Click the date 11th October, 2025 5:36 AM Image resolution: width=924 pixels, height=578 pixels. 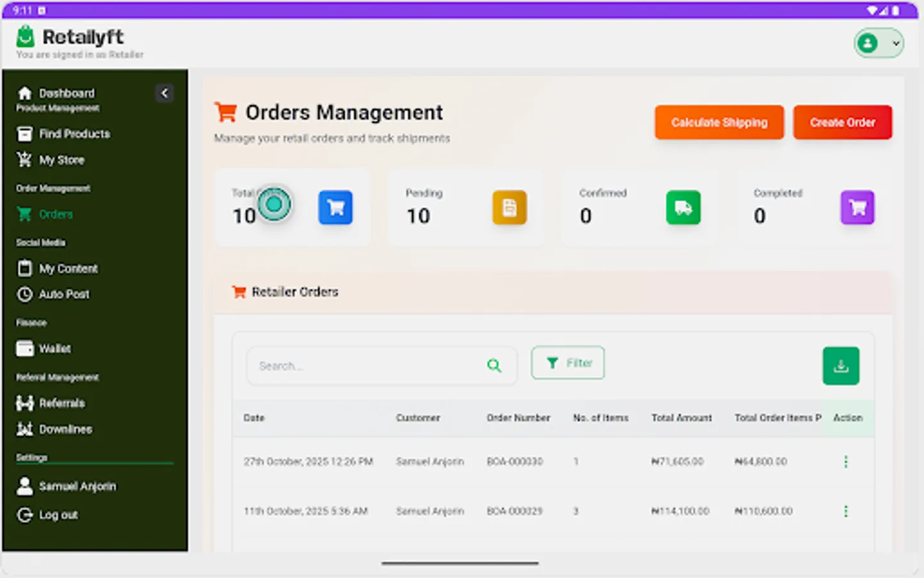point(305,511)
